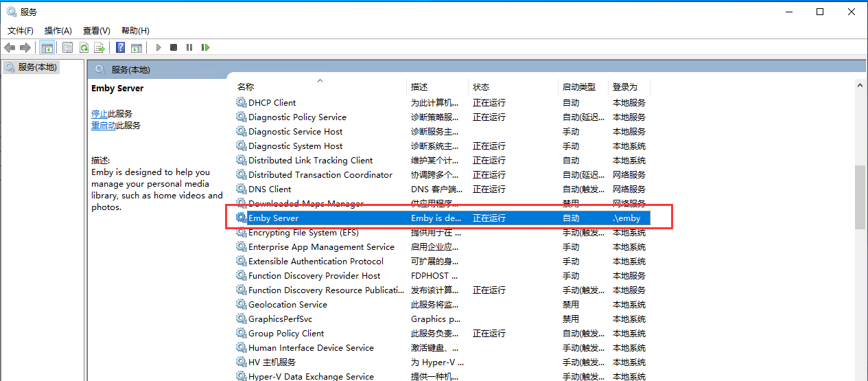This screenshot has width=868, height=381.
Task: Click the 重启动 link to restart service
Action: pos(104,126)
